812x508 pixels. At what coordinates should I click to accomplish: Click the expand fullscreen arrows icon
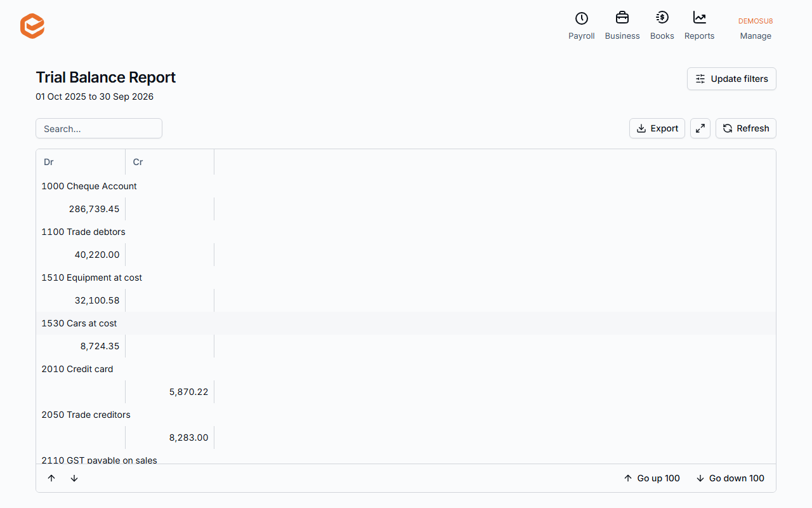(700, 128)
